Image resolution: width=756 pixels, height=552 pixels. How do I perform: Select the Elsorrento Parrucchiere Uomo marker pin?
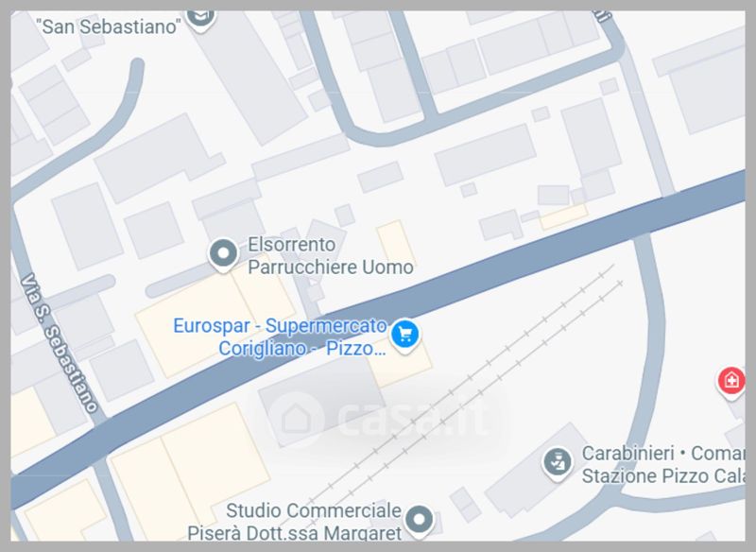pyautogui.click(x=223, y=254)
